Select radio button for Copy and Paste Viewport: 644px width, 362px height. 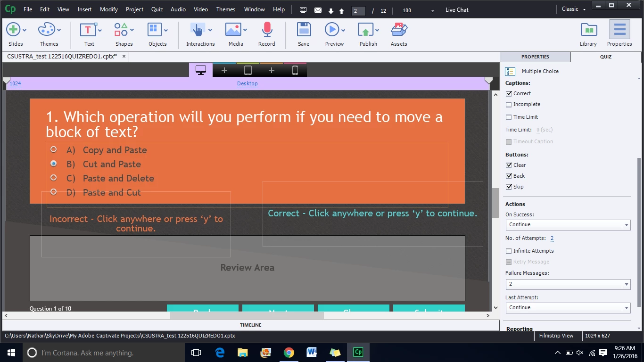pyautogui.click(x=54, y=149)
